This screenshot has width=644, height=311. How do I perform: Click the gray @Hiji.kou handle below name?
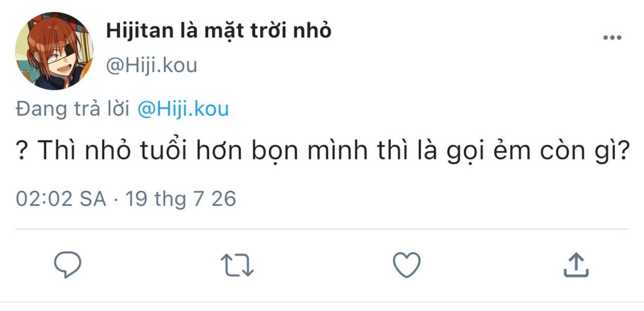(x=152, y=66)
